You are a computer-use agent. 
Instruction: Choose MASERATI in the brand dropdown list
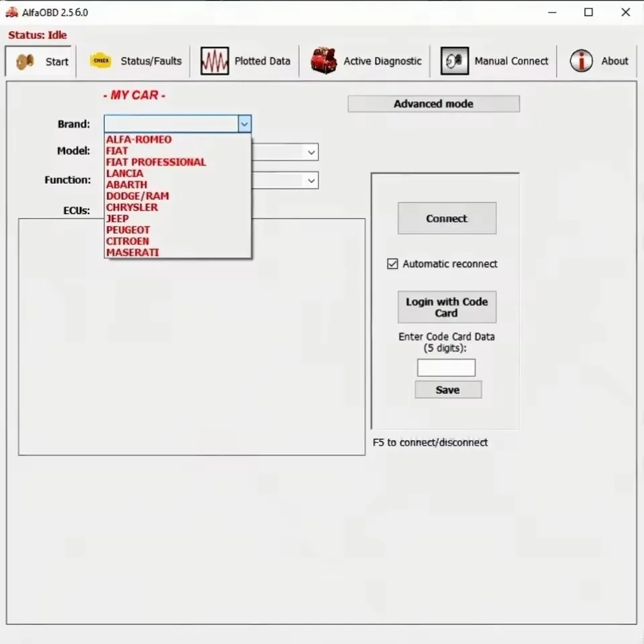132,252
